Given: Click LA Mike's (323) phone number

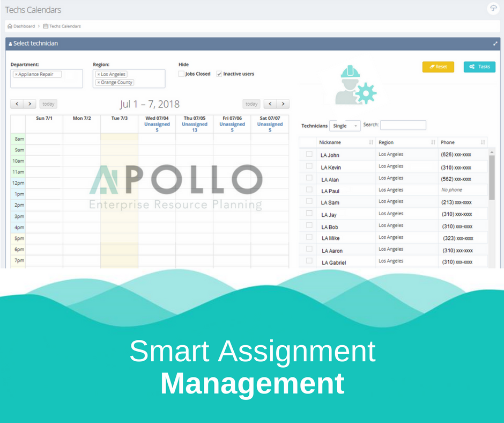Looking at the screenshot, I should (458, 238).
